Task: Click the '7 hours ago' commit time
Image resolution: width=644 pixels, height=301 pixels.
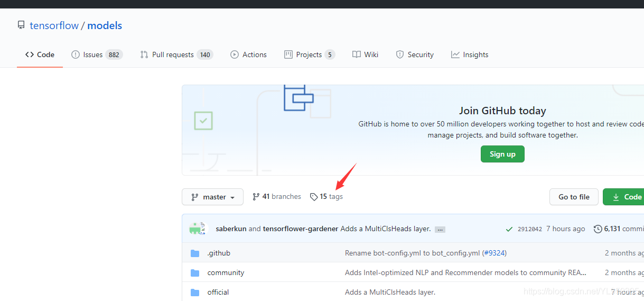Action: (566, 229)
